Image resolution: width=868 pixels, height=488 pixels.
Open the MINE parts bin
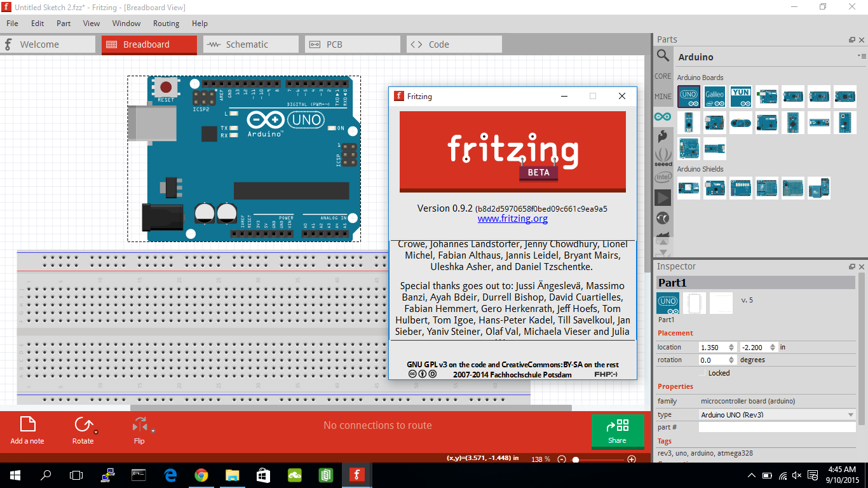(x=663, y=97)
